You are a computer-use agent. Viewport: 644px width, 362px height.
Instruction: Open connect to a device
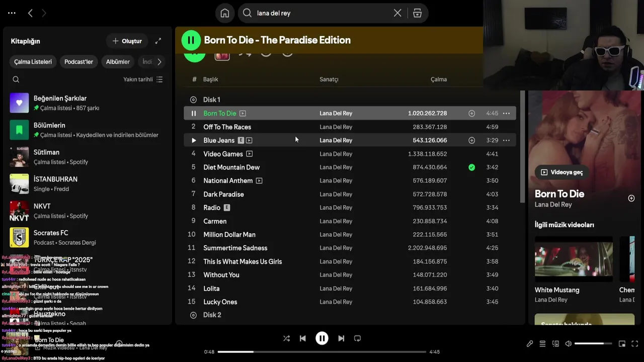pos(555,344)
